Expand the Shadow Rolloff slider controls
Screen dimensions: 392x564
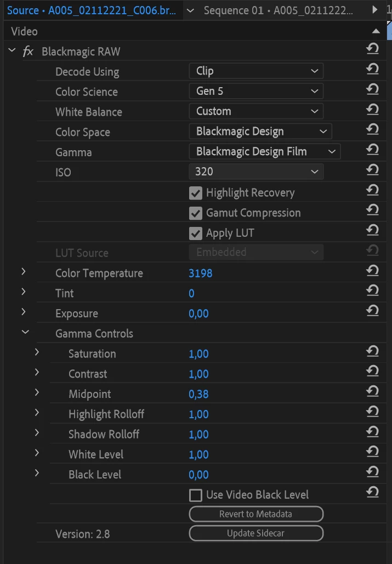pyautogui.click(x=37, y=432)
